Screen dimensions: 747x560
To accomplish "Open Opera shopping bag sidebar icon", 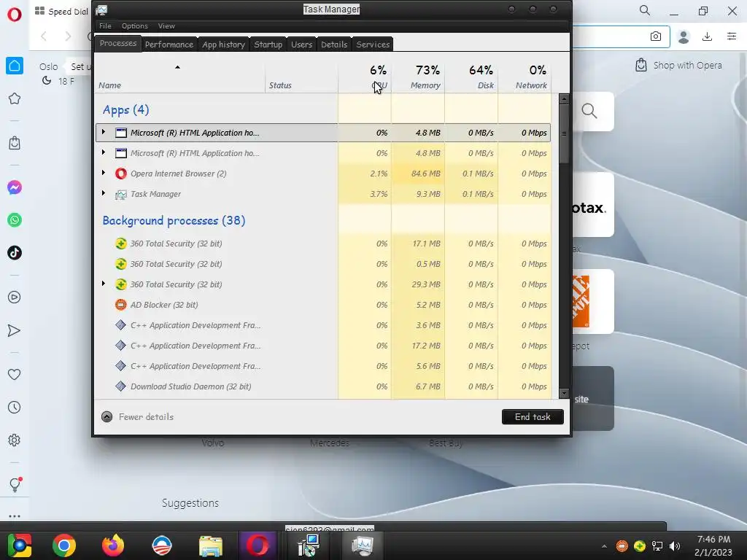I will [x=15, y=143].
